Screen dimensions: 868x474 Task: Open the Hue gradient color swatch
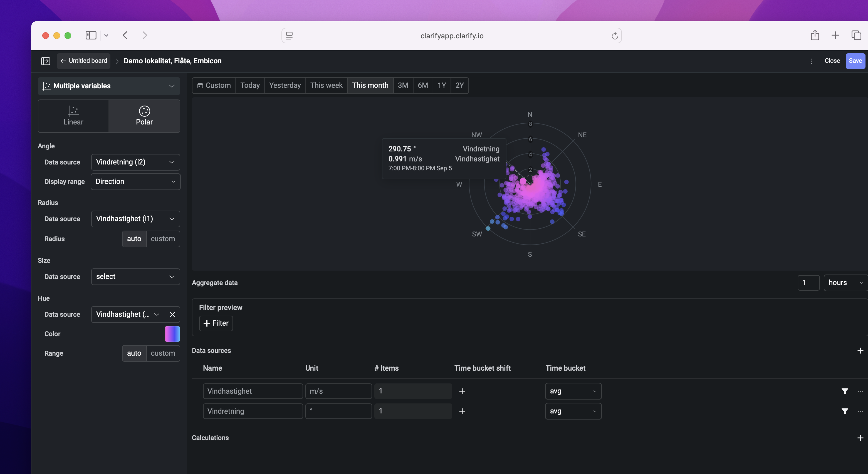(172, 334)
